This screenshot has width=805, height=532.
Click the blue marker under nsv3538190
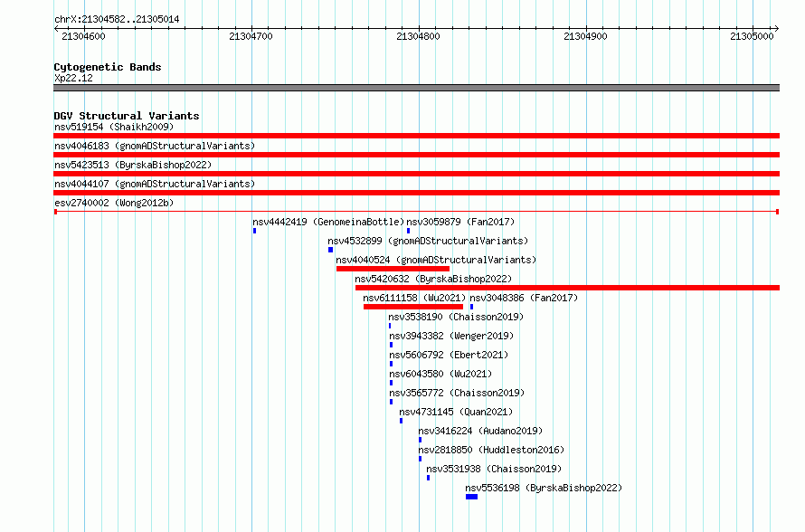(x=390, y=326)
